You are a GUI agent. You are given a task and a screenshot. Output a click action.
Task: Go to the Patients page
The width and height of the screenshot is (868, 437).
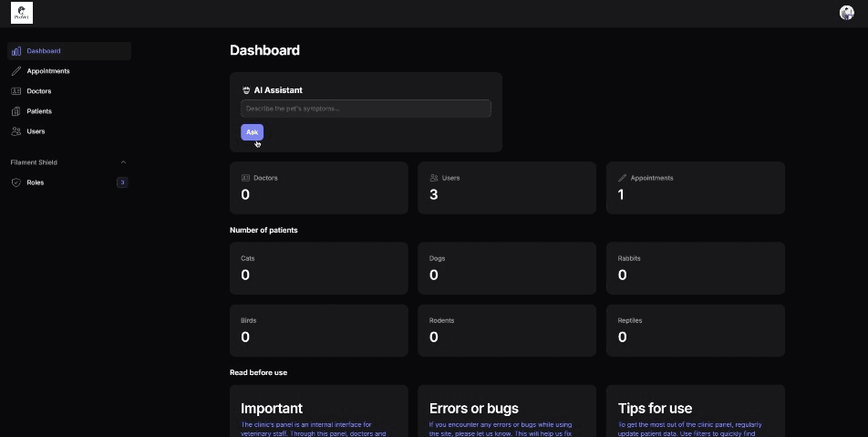69,111
